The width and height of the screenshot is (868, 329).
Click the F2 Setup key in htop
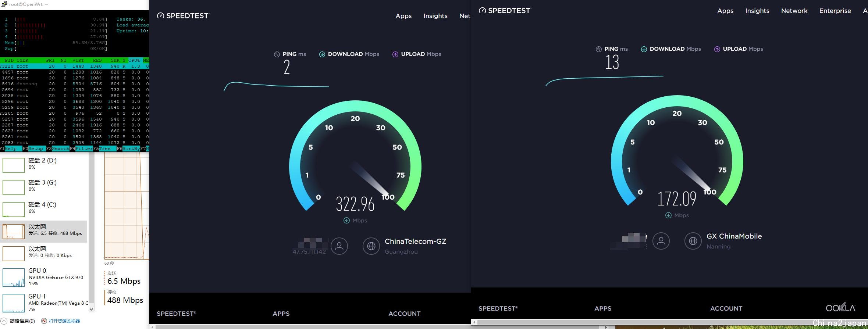(33, 149)
